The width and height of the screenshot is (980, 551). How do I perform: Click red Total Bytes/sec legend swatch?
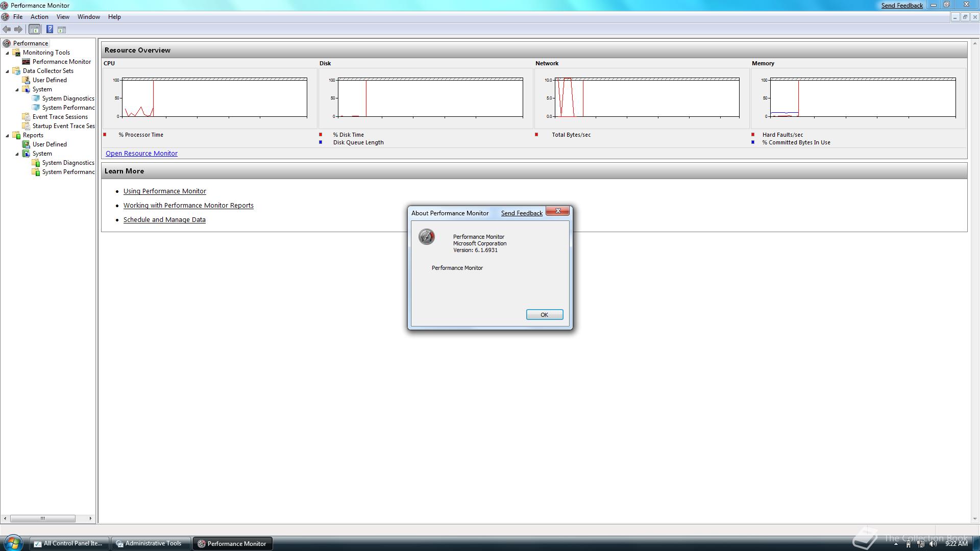click(536, 135)
